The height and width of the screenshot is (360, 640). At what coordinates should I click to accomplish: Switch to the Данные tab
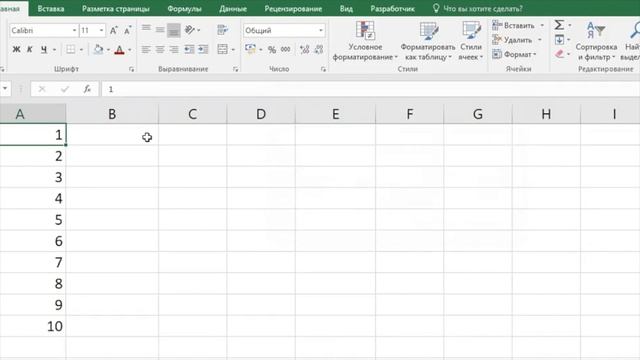233,9
